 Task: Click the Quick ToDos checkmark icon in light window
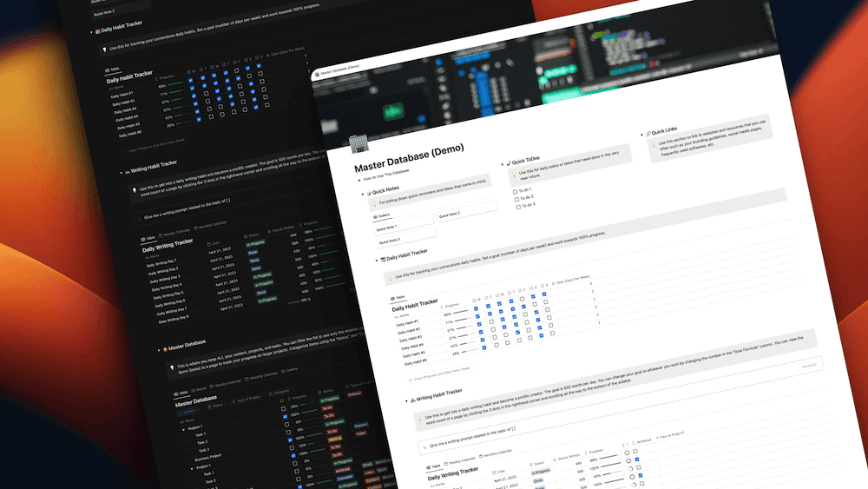coord(509,163)
